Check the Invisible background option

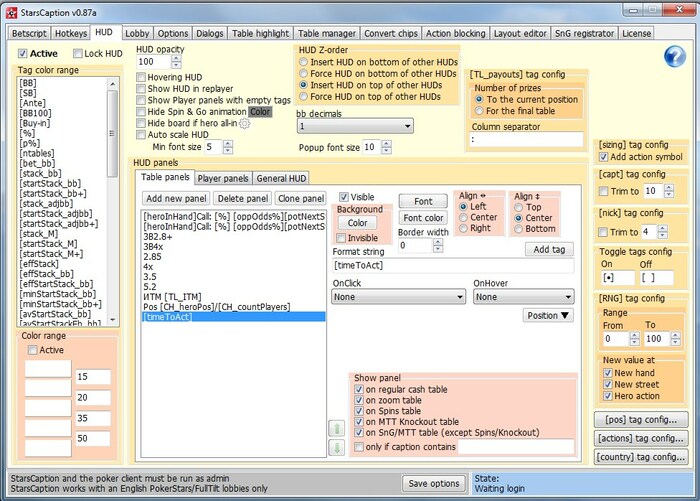[341, 238]
